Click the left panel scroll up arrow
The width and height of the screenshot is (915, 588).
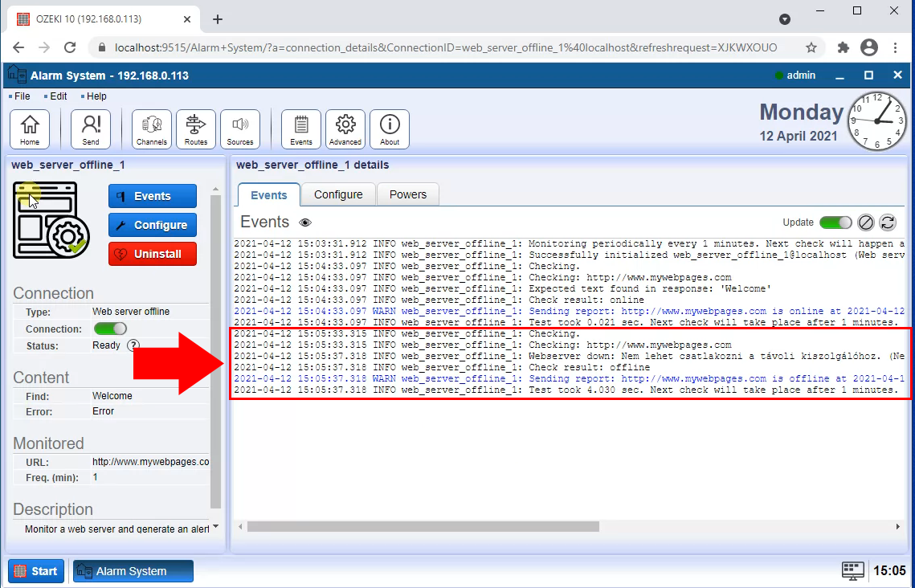216,189
